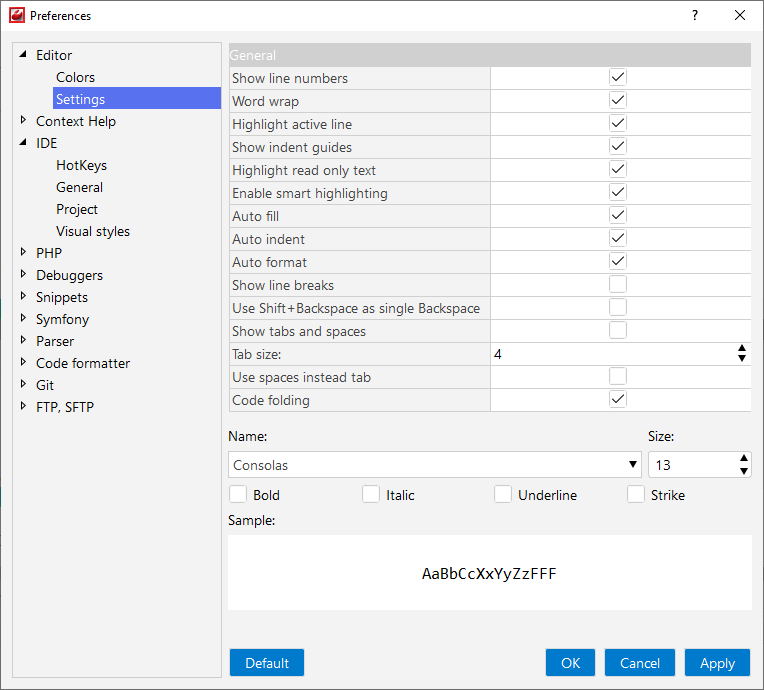Uncheck Highlight read only text

click(618, 169)
